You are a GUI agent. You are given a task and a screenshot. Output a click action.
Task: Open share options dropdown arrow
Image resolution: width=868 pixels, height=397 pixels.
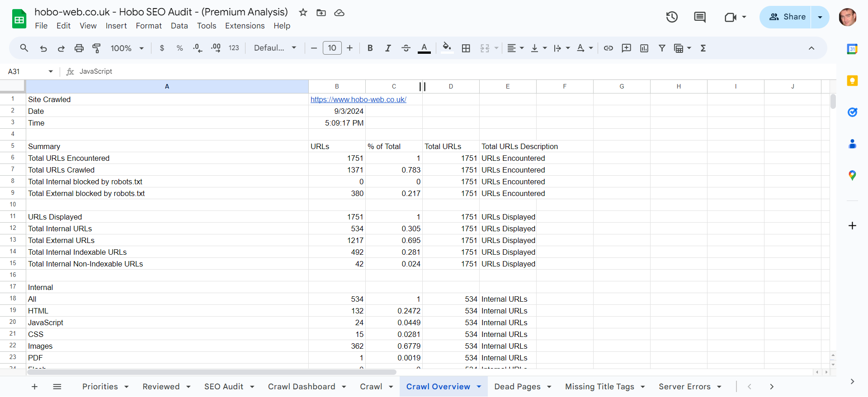[x=820, y=17]
